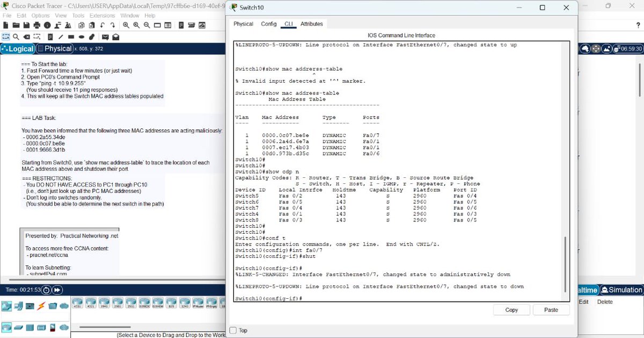Viewport: 644px width, 338px height.
Task: Open the View menu
Action: 61,16
